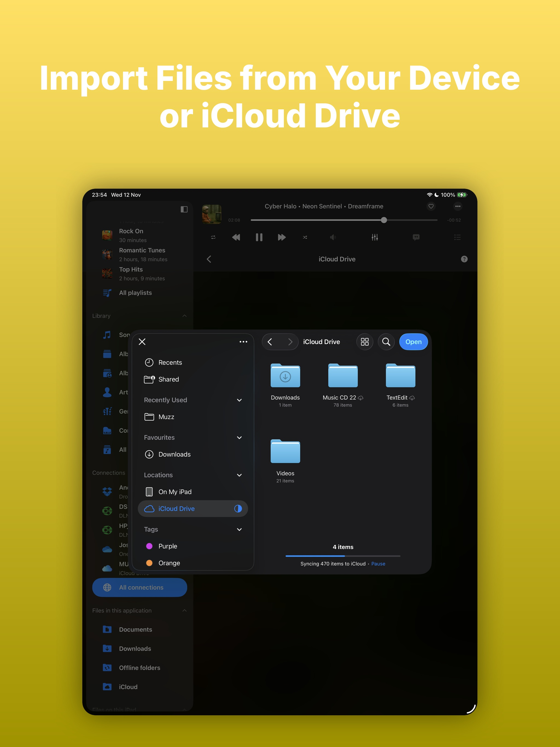Open Recents in file picker sidebar

tap(170, 362)
